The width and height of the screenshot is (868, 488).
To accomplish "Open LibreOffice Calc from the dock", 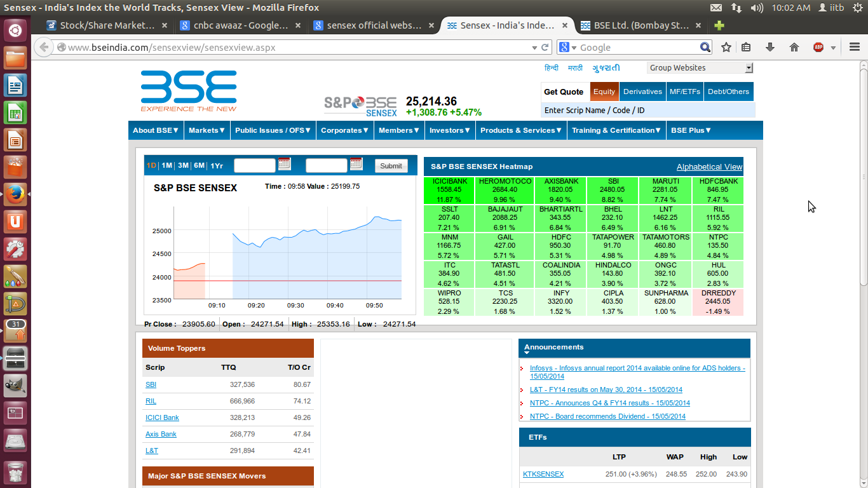I will pyautogui.click(x=15, y=113).
